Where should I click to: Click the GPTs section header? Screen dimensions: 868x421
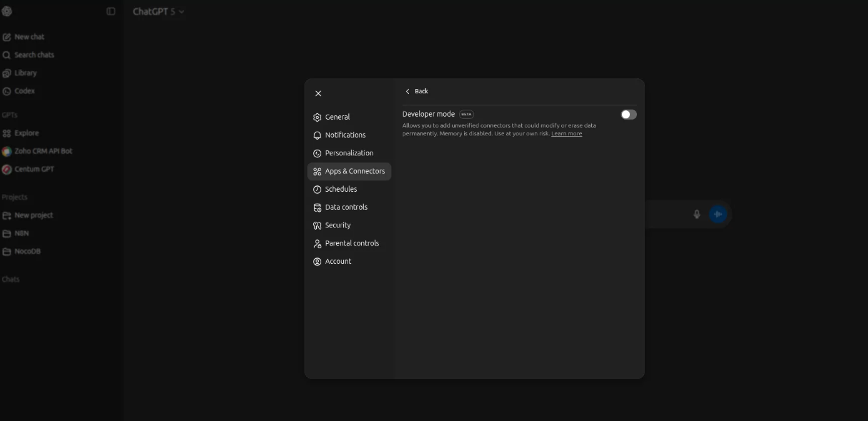9,115
